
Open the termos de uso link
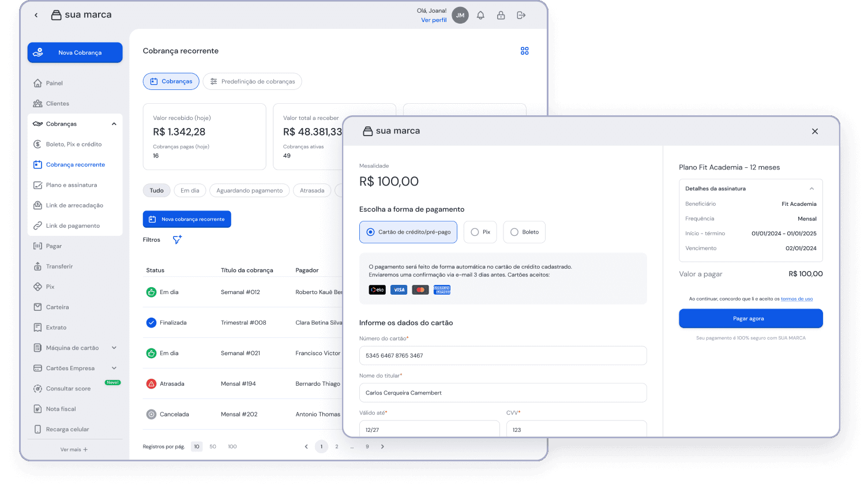[x=796, y=299]
